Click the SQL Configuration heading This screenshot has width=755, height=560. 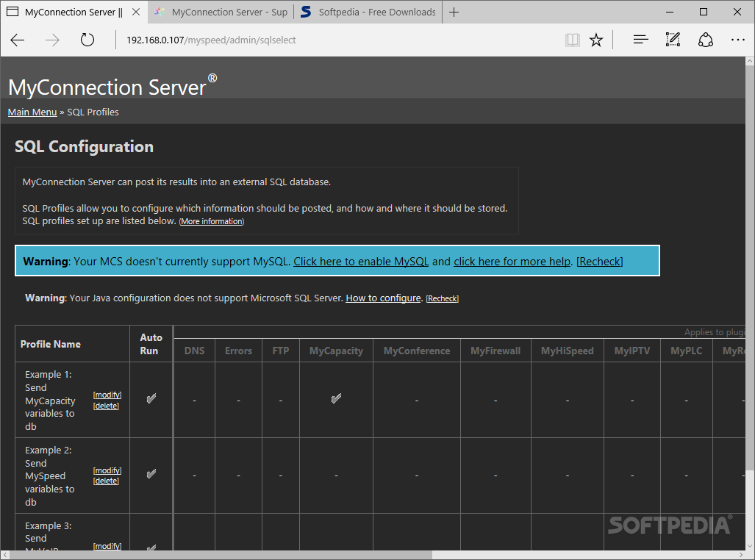click(85, 147)
